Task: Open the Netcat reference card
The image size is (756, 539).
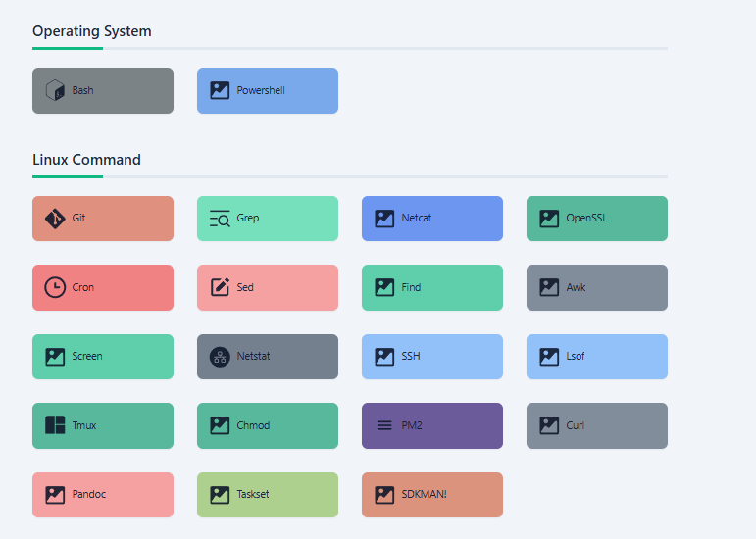Action: coord(432,219)
